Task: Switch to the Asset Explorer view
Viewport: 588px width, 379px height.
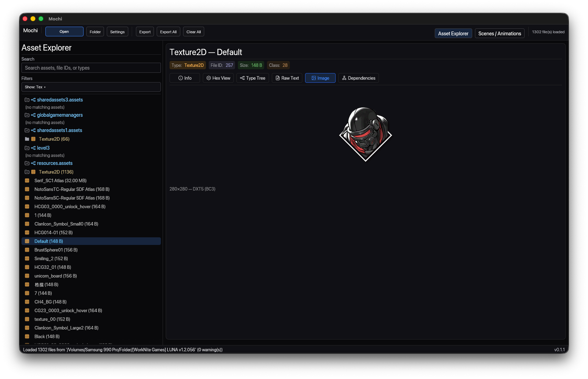Action: 453,33
